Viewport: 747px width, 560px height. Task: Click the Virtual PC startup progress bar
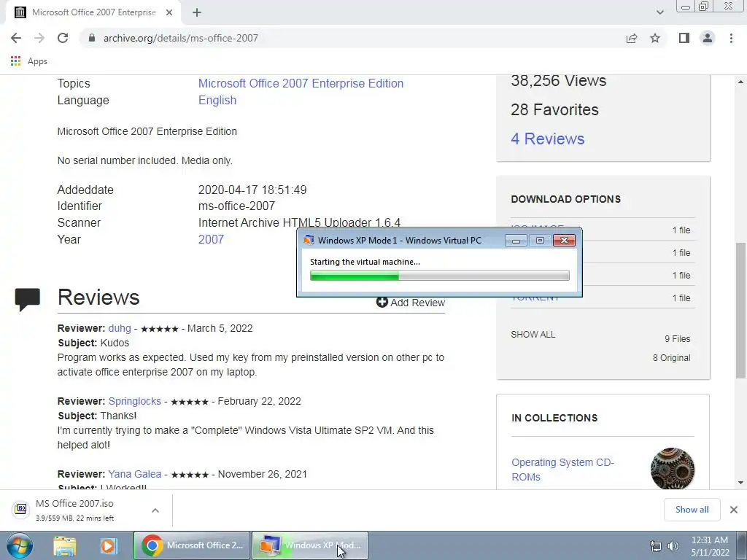[x=439, y=275]
